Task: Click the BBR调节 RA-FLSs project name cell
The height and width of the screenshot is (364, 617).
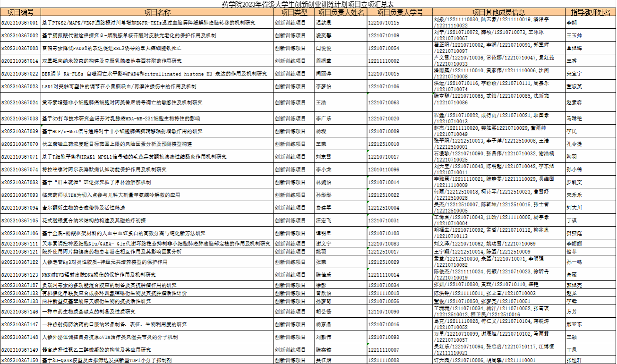Action: pyautogui.click(x=157, y=74)
